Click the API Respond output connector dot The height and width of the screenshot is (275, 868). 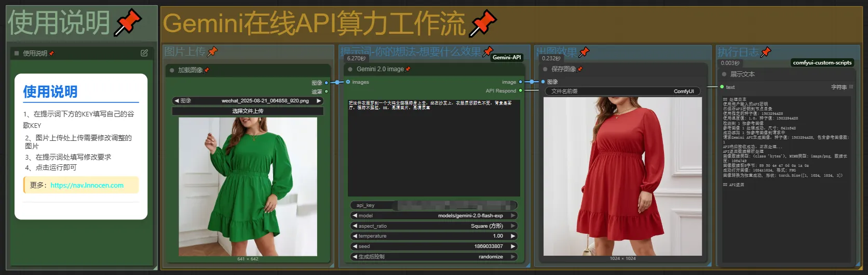click(521, 91)
